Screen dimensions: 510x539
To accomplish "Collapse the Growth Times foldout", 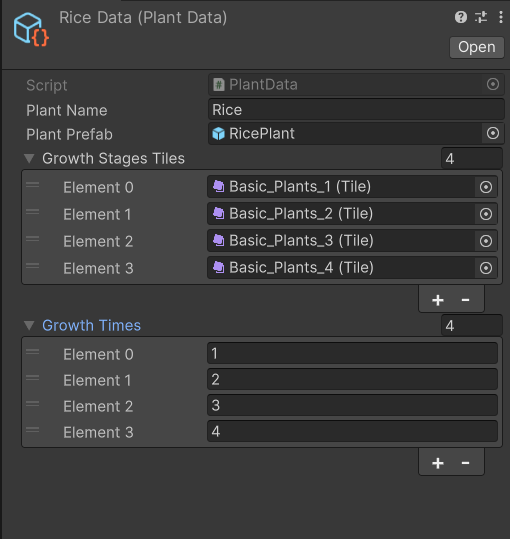I will (29, 325).
